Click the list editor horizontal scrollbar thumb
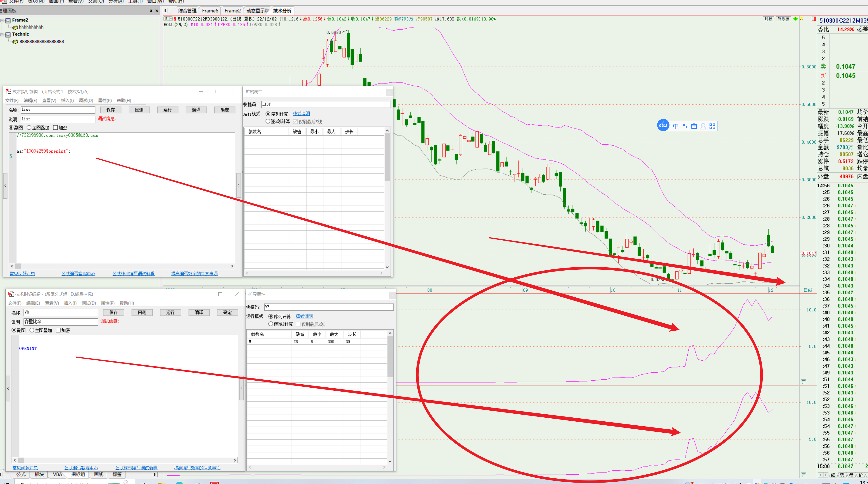 coord(18,266)
